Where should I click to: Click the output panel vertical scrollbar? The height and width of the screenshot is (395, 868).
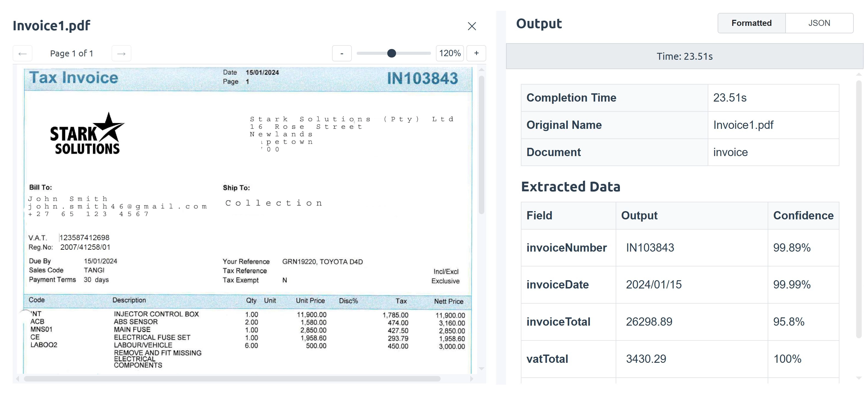coord(859,209)
